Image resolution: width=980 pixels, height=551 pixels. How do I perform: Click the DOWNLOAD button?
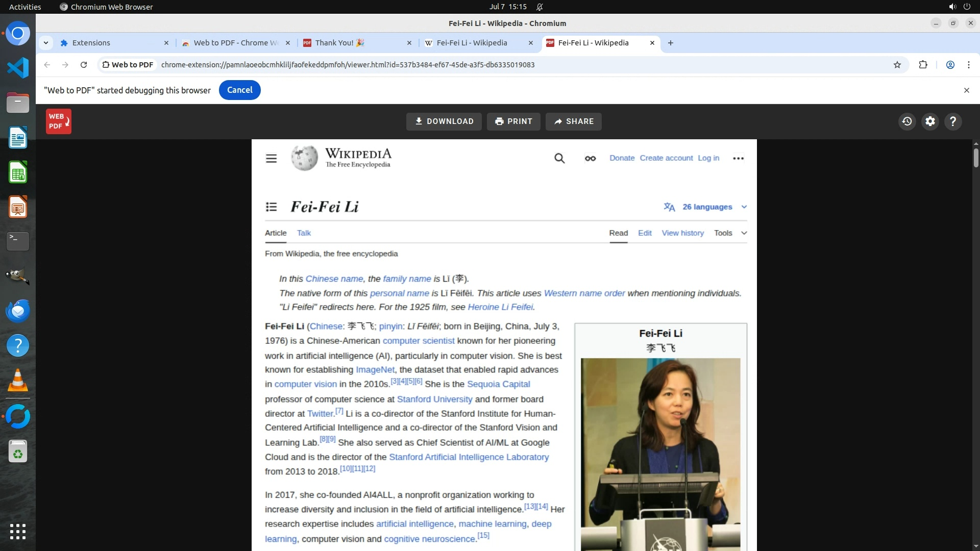444,121
